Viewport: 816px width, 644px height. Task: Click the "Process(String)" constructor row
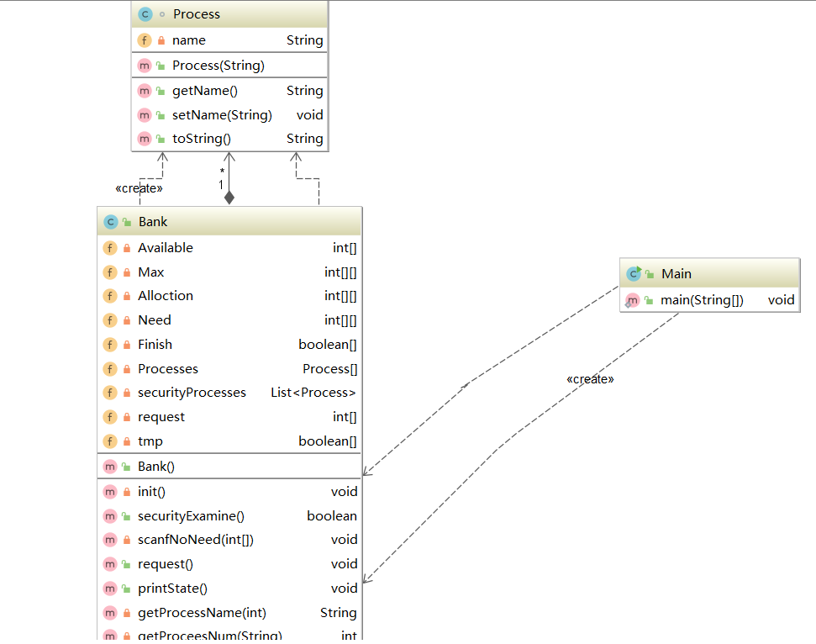216,65
